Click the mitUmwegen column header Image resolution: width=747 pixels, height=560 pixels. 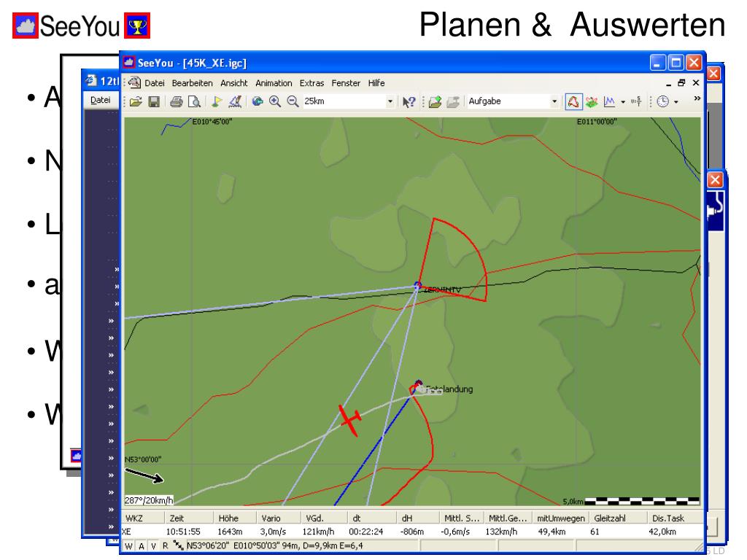pos(561,518)
